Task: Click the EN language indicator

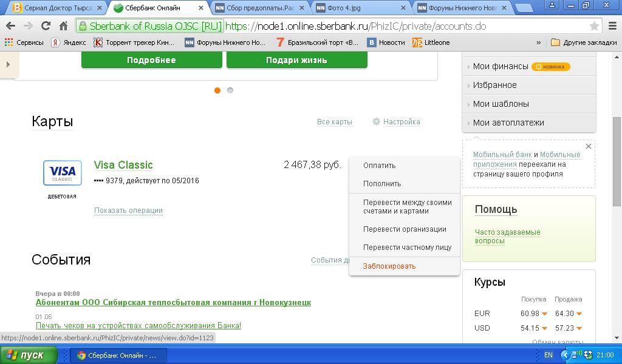Action: coord(549,356)
